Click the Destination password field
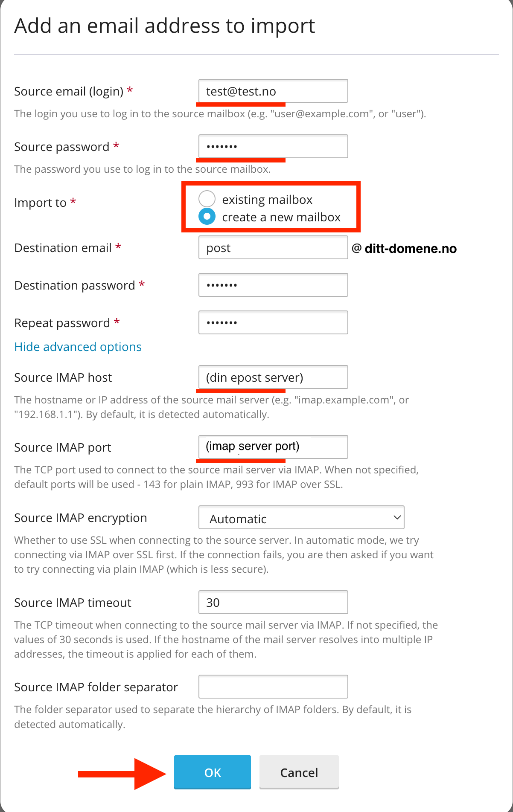The height and width of the screenshot is (812, 513). tap(273, 284)
